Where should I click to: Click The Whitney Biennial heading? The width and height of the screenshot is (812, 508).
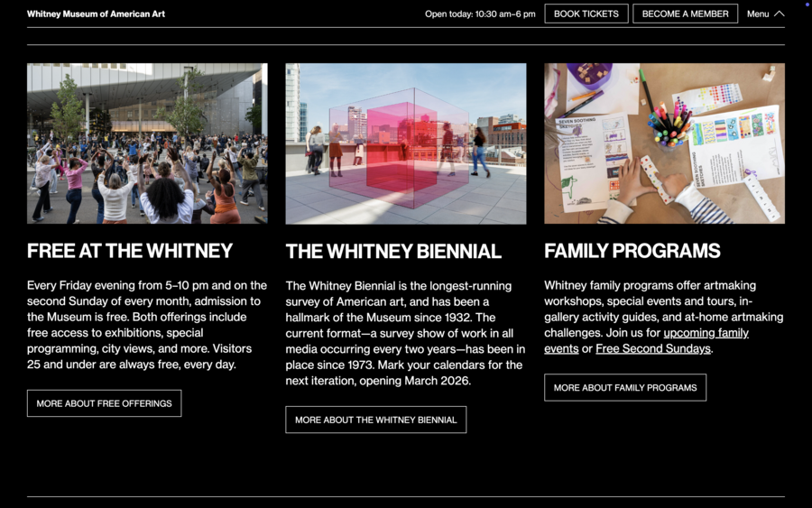pyautogui.click(x=393, y=252)
